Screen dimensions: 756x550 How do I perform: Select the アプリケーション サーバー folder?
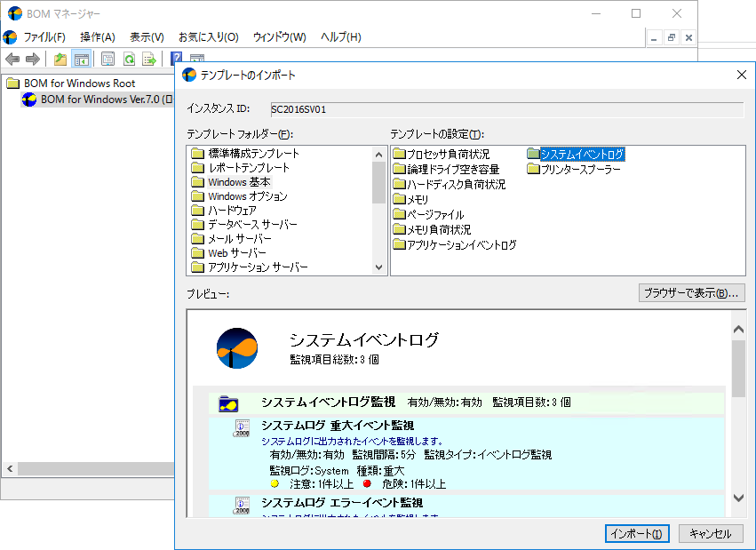click(x=258, y=267)
